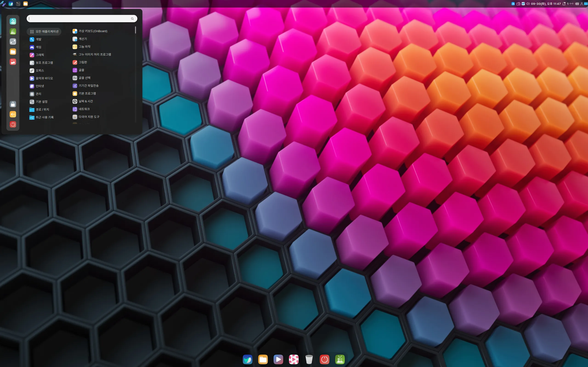The width and height of the screenshot is (588, 367).
Task: Open the Software Manager from menu sidebar
Action: coord(13,31)
